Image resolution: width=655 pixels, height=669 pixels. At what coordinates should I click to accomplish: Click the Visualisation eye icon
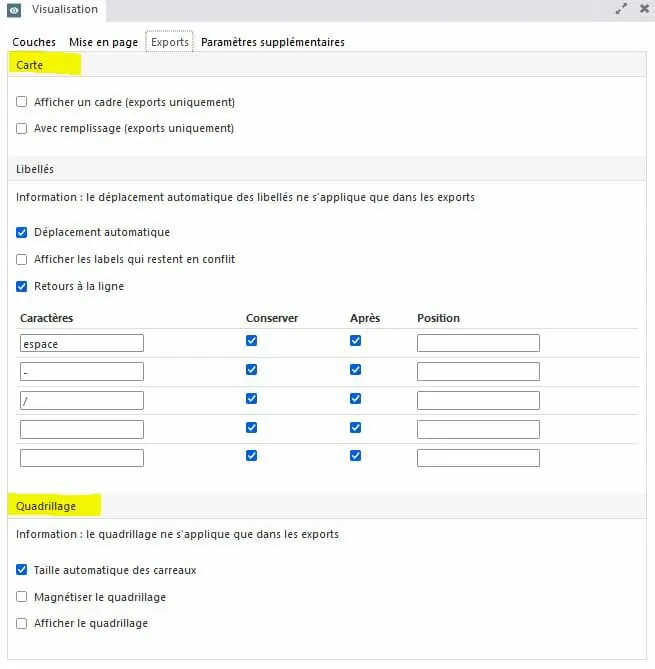(15, 9)
